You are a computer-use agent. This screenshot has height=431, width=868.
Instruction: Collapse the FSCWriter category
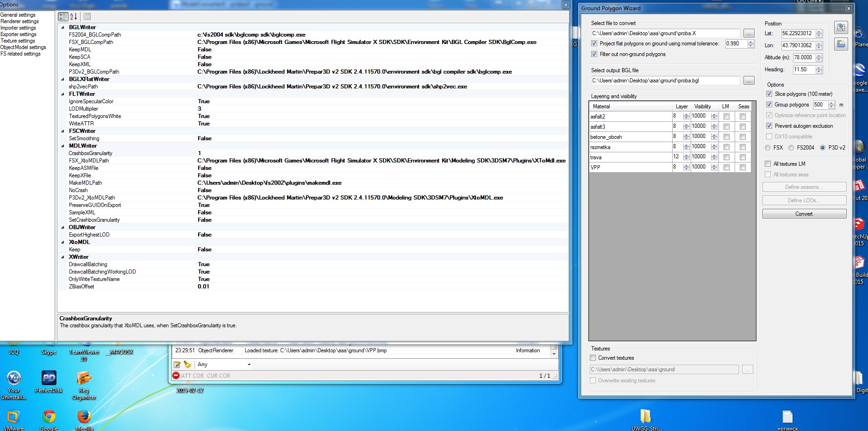pos(63,131)
